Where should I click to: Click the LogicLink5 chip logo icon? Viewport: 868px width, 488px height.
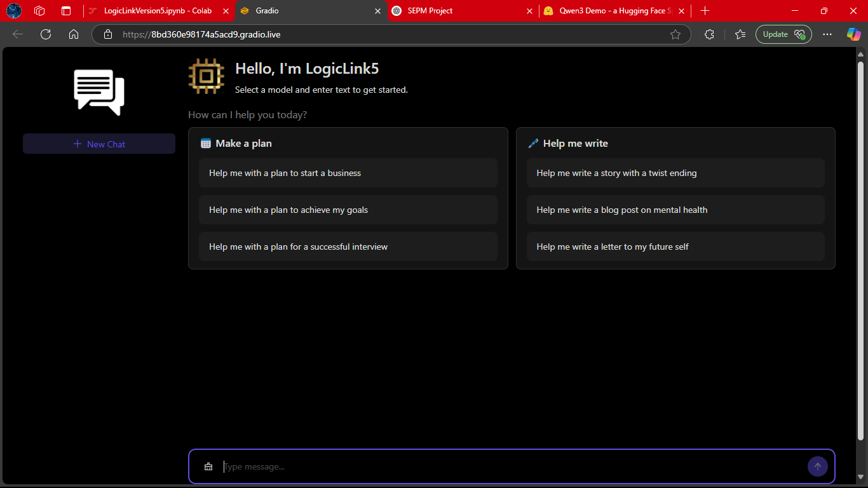(x=206, y=76)
